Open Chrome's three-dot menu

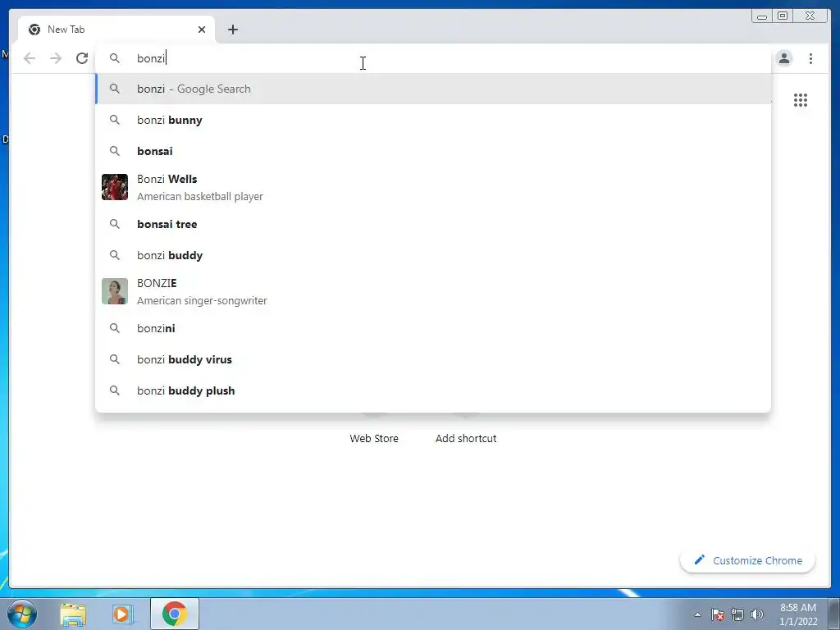pyautogui.click(x=810, y=58)
